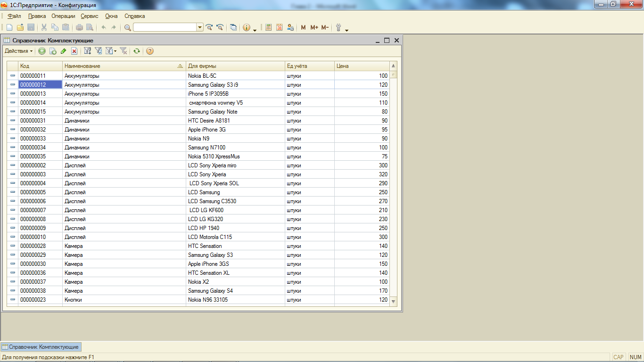Click Find previous binoculars icon
Screen dimensions: 644x362
pos(219,27)
